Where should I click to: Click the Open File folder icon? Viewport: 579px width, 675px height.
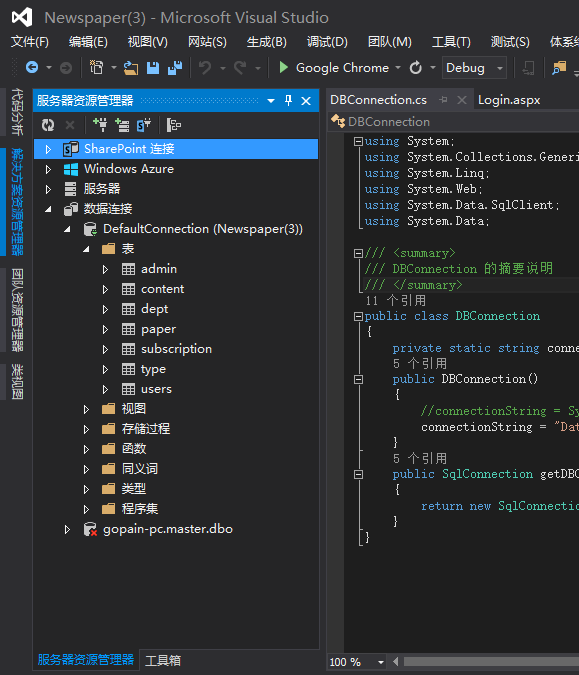click(x=131, y=68)
